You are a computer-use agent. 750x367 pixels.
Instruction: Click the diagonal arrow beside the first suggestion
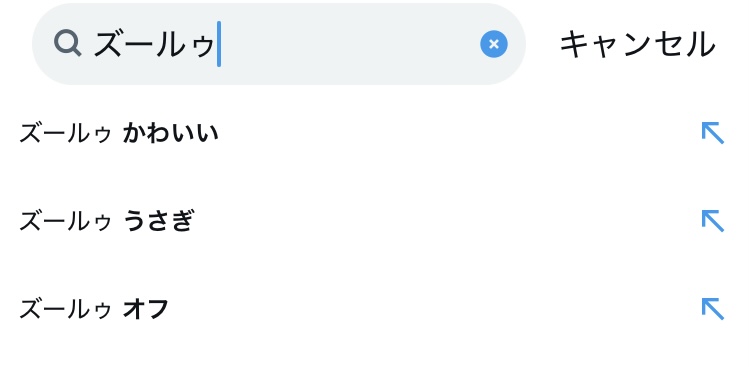(x=712, y=133)
